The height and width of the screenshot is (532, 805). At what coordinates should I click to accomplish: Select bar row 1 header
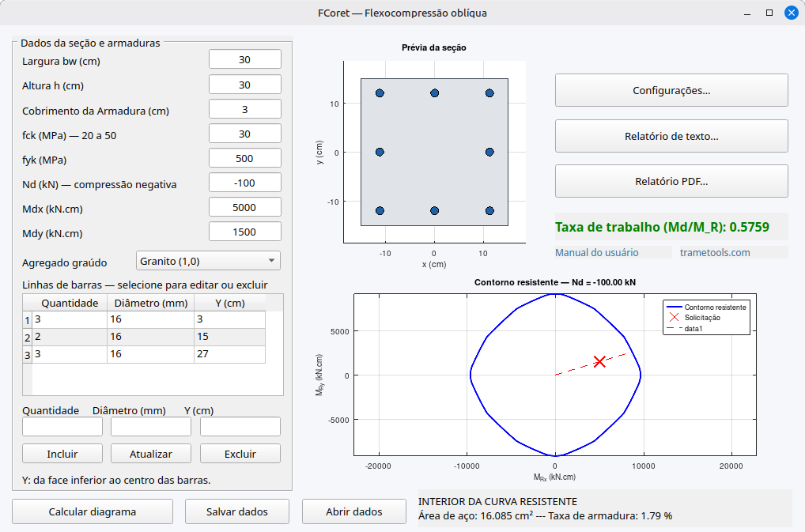pos(27,321)
